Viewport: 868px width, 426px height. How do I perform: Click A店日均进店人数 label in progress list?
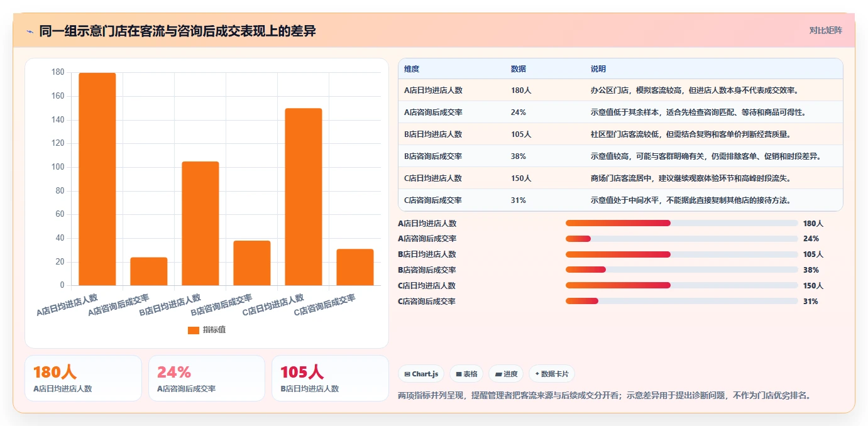427,223
